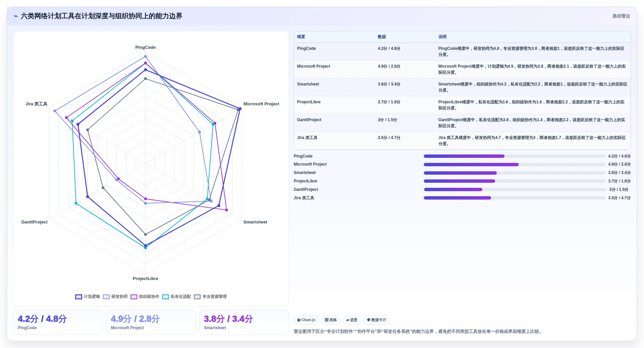Click the PingCode progress bar

(514, 156)
